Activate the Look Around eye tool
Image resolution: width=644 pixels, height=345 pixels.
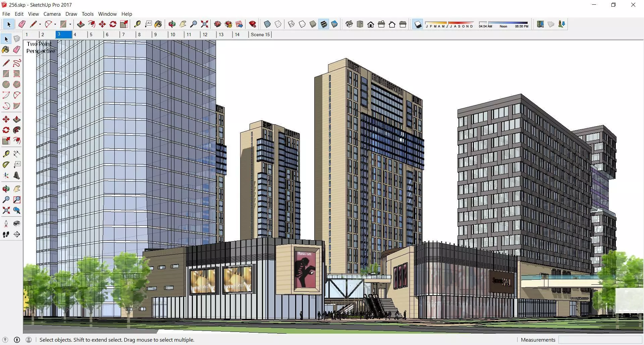tap(17, 224)
